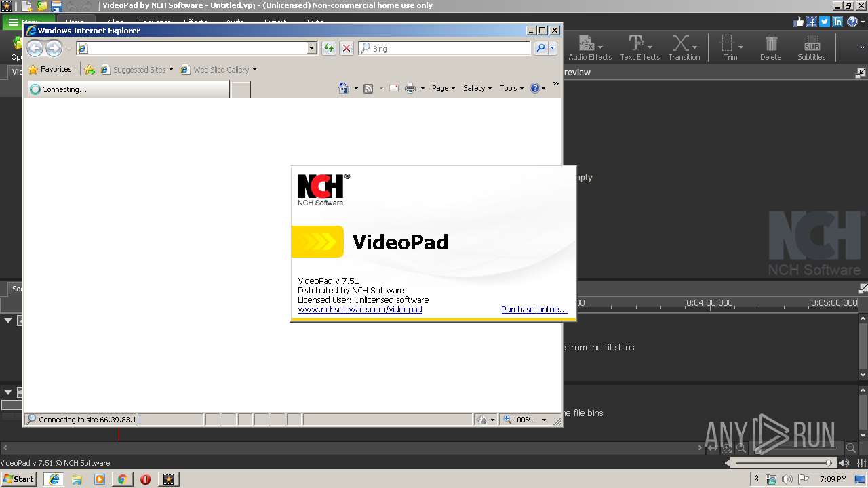This screenshot has width=868, height=488.
Task: Open a new blank IE tab
Action: [x=241, y=89]
